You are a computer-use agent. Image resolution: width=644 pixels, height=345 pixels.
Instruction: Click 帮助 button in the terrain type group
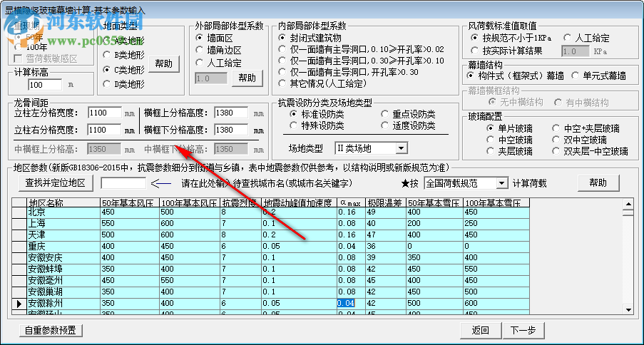pyautogui.click(x=163, y=63)
